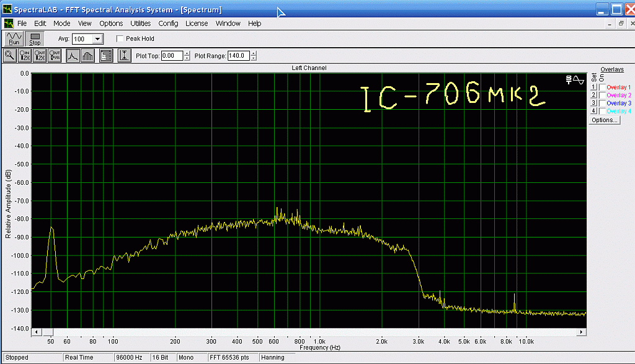
Task: Open the Edit menu
Action: click(40, 24)
